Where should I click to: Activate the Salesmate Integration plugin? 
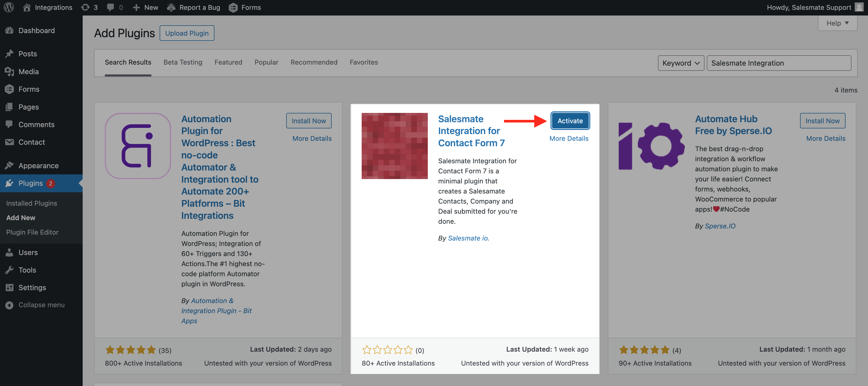(x=570, y=121)
